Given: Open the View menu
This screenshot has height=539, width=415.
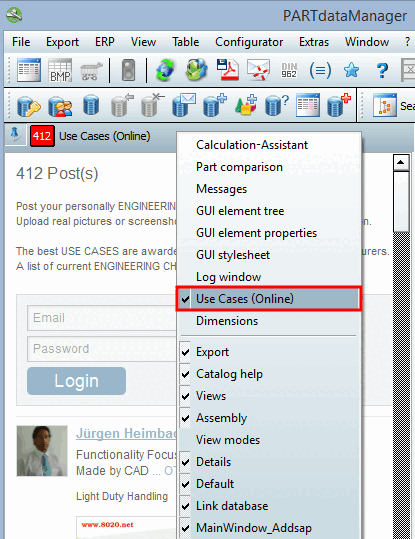Looking at the screenshot, I should (143, 42).
